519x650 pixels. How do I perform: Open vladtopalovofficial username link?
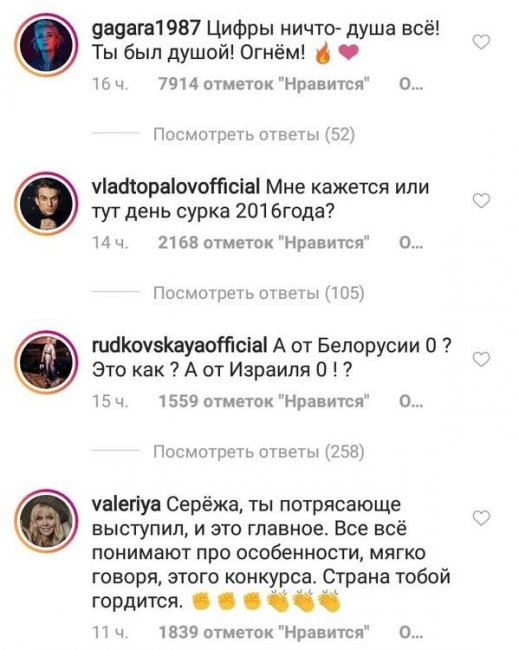[175, 187]
